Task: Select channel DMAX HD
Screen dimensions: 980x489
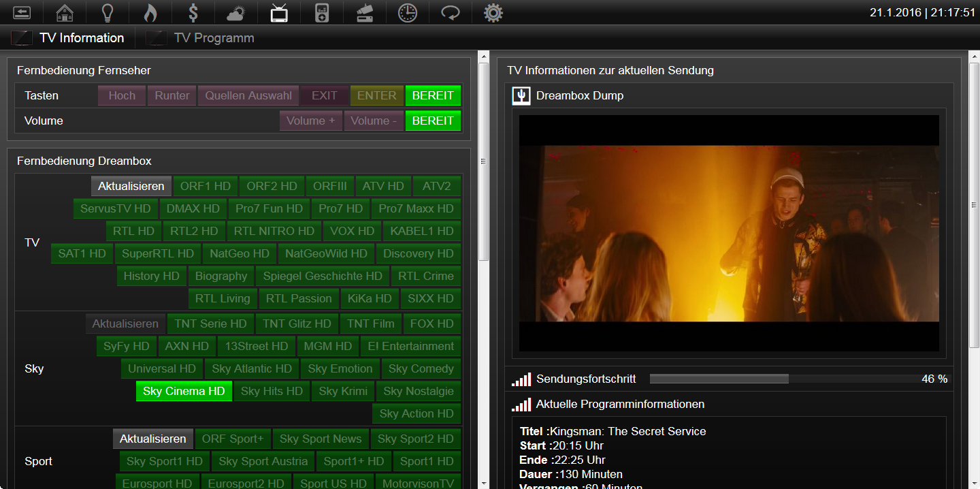Action: [193, 209]
